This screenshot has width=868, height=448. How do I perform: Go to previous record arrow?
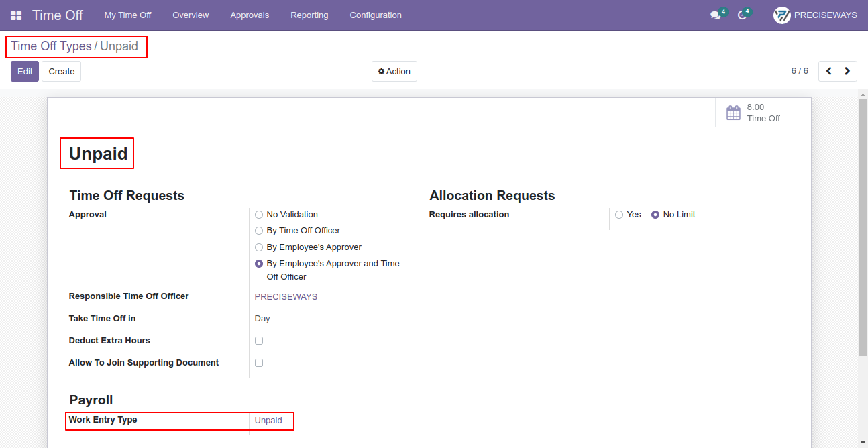[828, 71]
